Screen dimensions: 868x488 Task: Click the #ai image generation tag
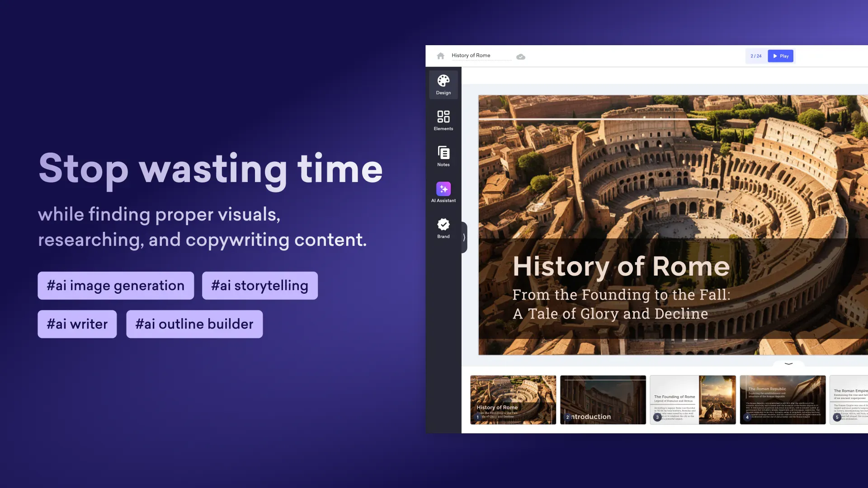coord(116,286)
